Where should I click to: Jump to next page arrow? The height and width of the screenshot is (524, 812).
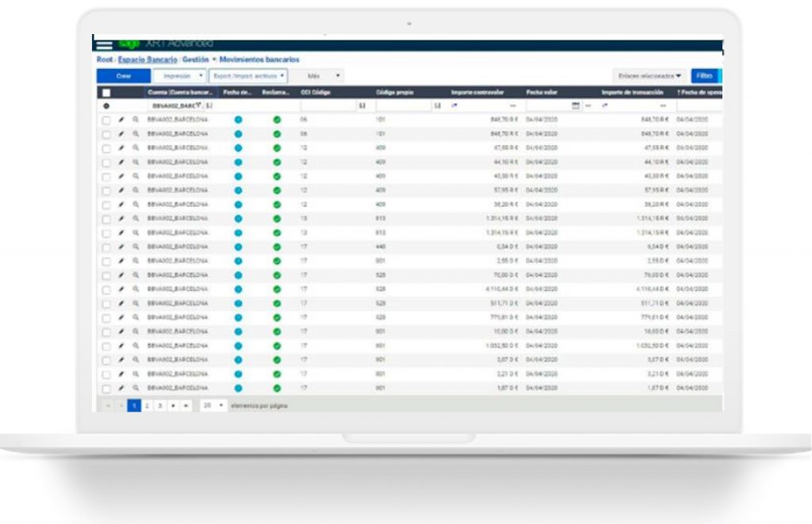click(x=173, y=405)
